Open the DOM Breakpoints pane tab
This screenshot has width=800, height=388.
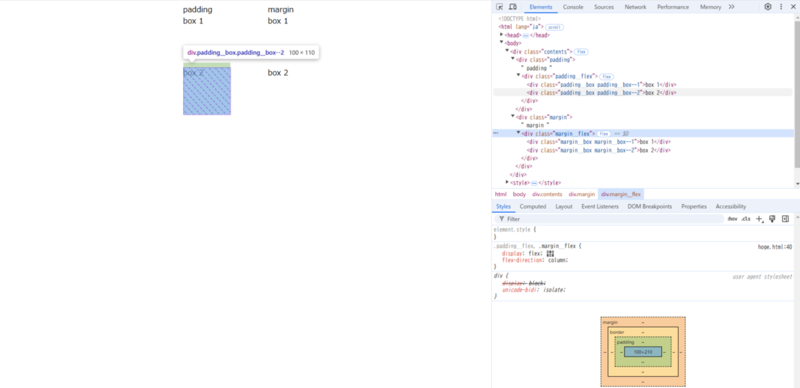click(x=649, y=206)
